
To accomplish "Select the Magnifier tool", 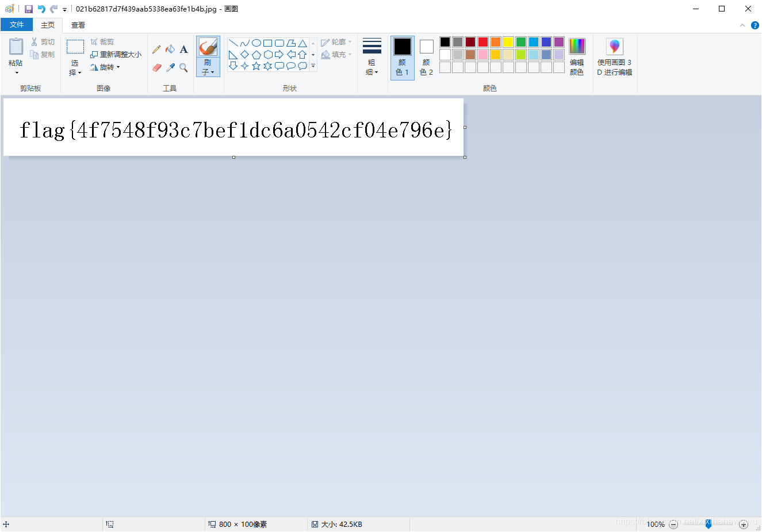I will (x=184, y=67).
